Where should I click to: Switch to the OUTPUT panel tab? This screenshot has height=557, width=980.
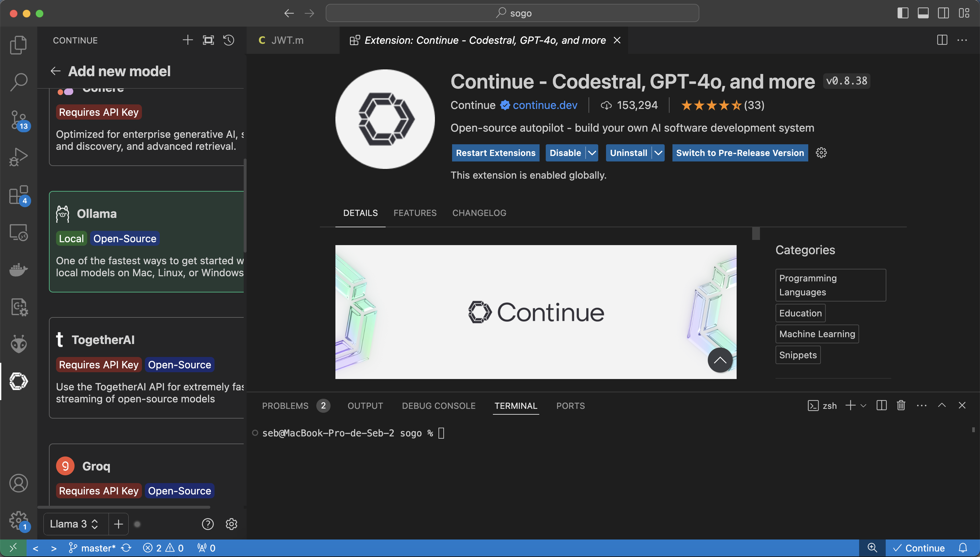click(x=365, y=406)
